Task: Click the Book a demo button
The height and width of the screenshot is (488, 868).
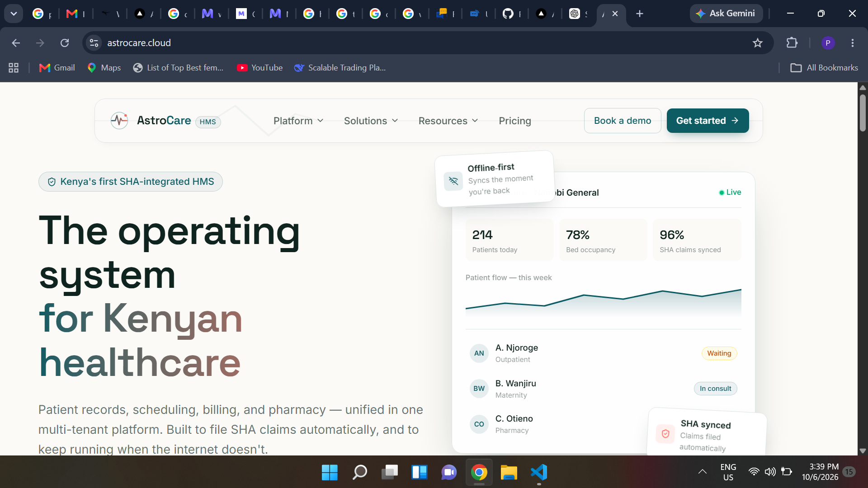Action: (623, 121)
